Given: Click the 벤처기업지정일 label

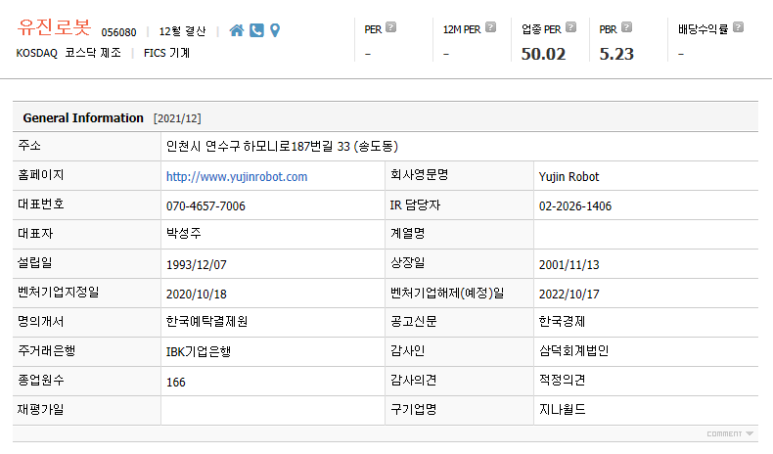Looking at the screenshot, I should [58, 292].
